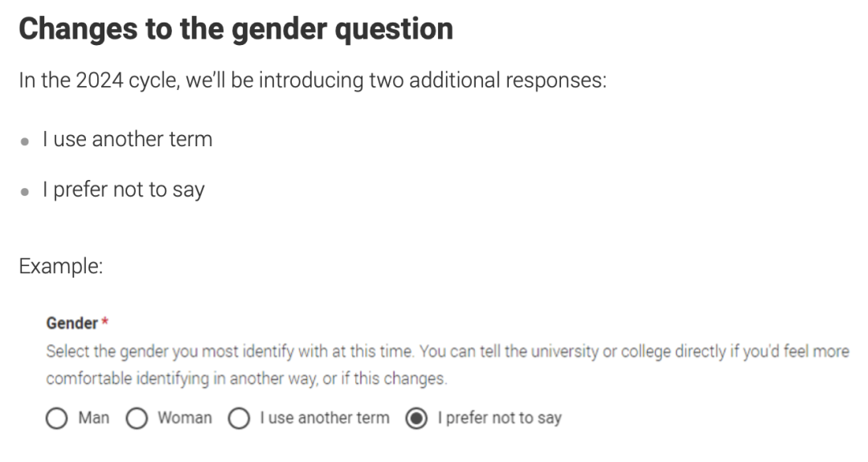Click the words '2024 cycle' in the intro
868x462 pixels.
127,81
